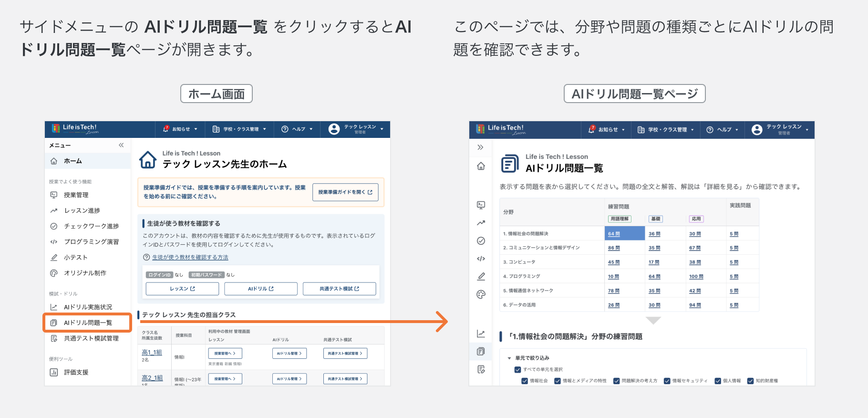
Task: Click the Life is Tech! logo on the home screen
Action: [x=75, y=129]
